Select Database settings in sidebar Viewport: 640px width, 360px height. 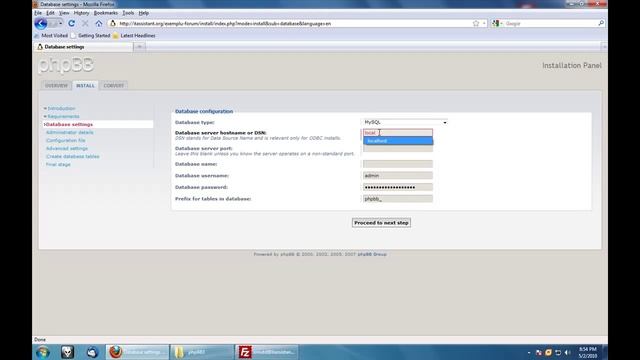pos(69,124)
